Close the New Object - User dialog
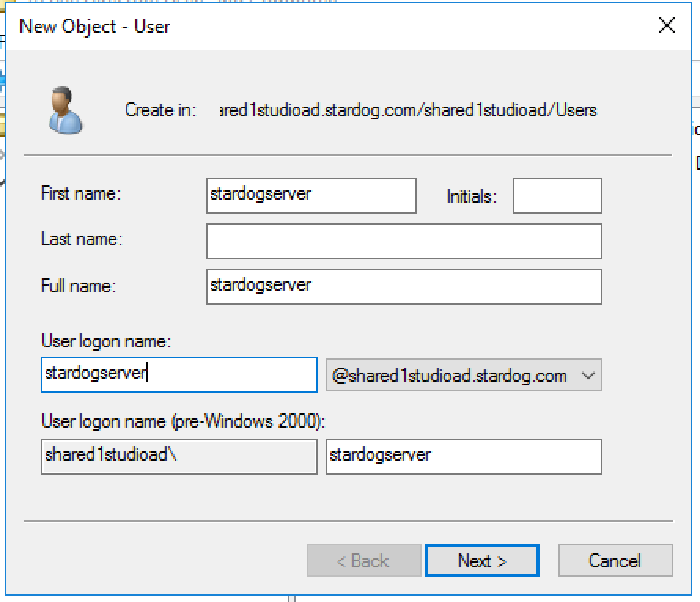 (x=666, y=26)
